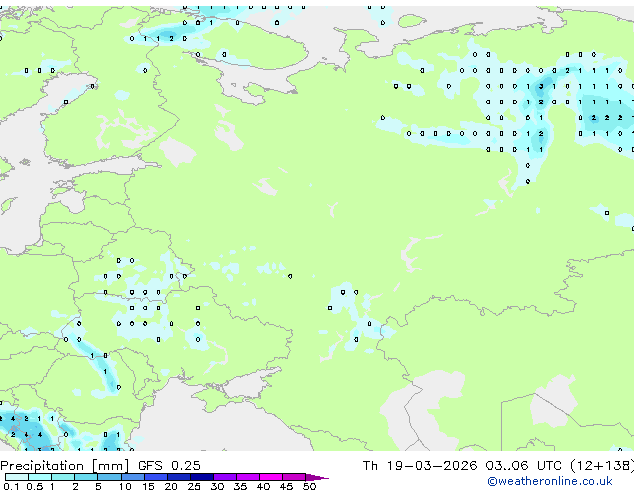The image size is (634, 490).
Task: Click the 5–10 mm legend swatch
Action: pyautogui.click(x=109, y=477)
